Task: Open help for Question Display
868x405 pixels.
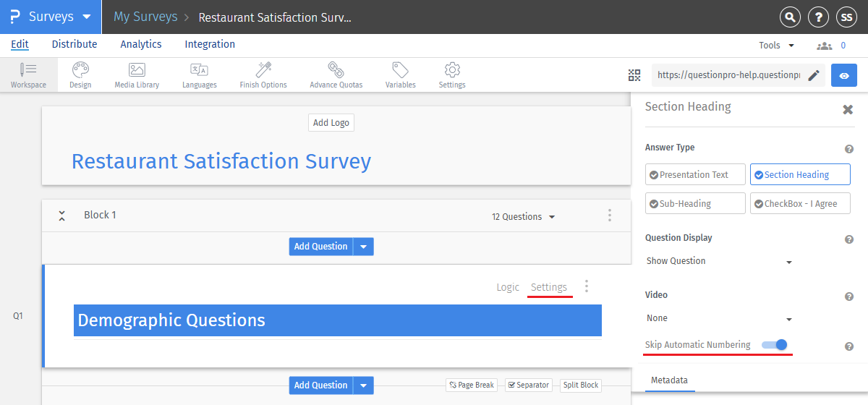Action: tap(849, 239)
